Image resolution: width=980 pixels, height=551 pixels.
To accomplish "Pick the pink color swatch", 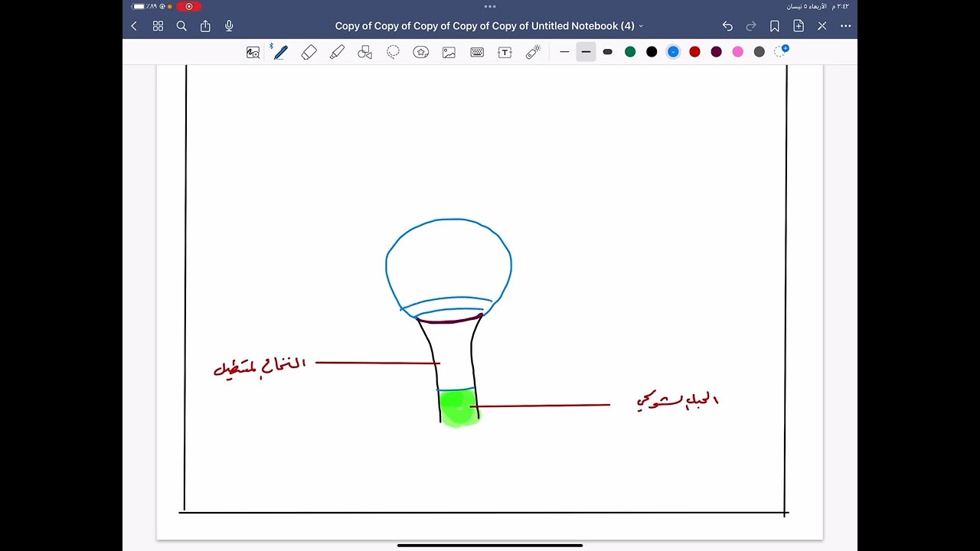I will coord(737,52).
